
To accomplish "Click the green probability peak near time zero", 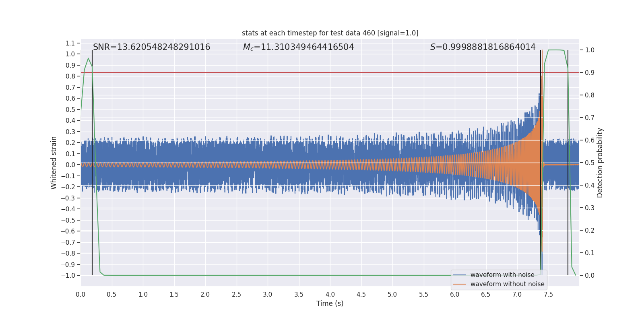I will click(x=88, y=59).
